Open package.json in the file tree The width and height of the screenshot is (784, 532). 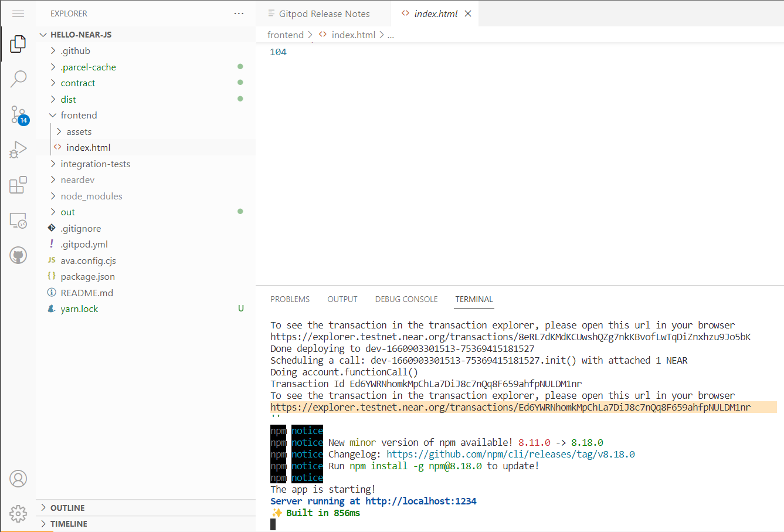coord(87,277)
